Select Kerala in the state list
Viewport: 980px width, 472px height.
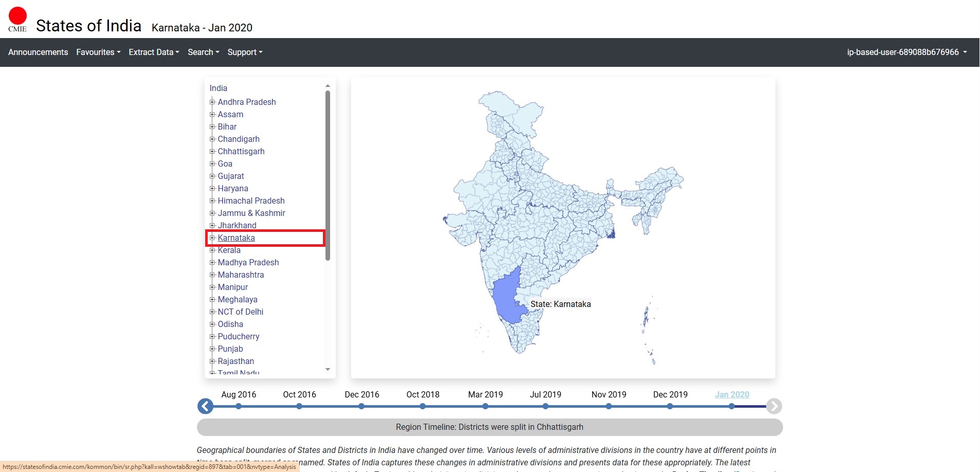click(229, 250)
